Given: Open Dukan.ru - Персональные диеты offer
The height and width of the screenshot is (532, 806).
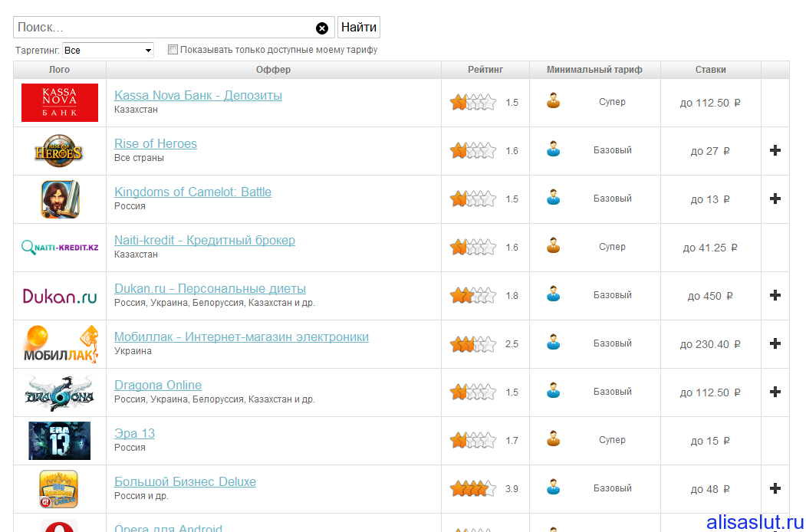Looking at the screenshot, I should pyautogui.click(x=209, y=288).
